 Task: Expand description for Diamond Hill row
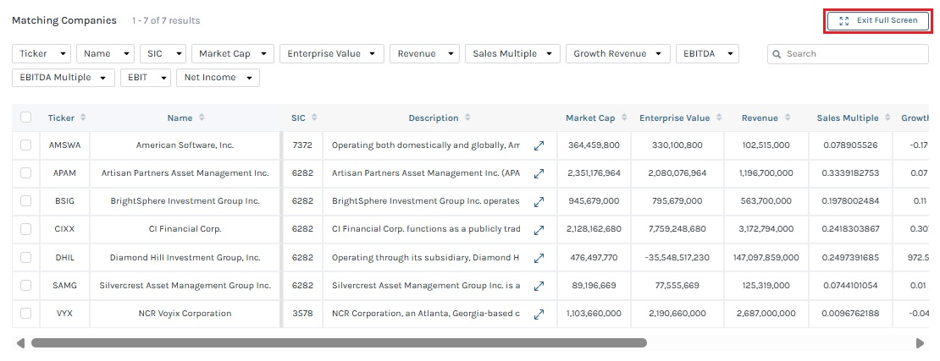(539, 258)
